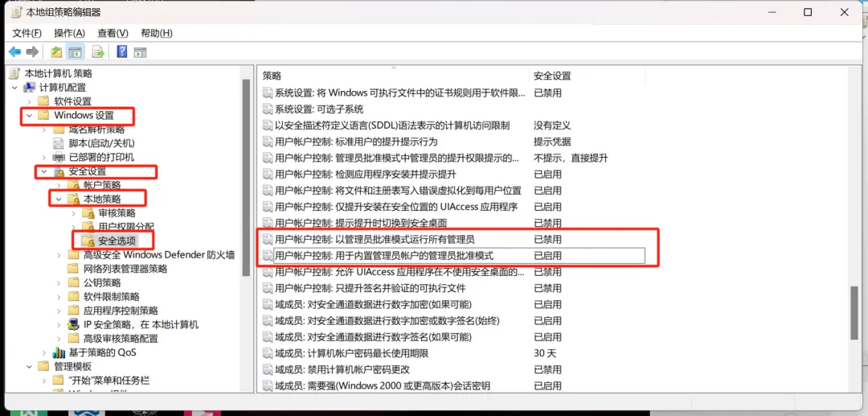
Task: Click the Forward arrow toolbar icon
Action: click(32, 52)
